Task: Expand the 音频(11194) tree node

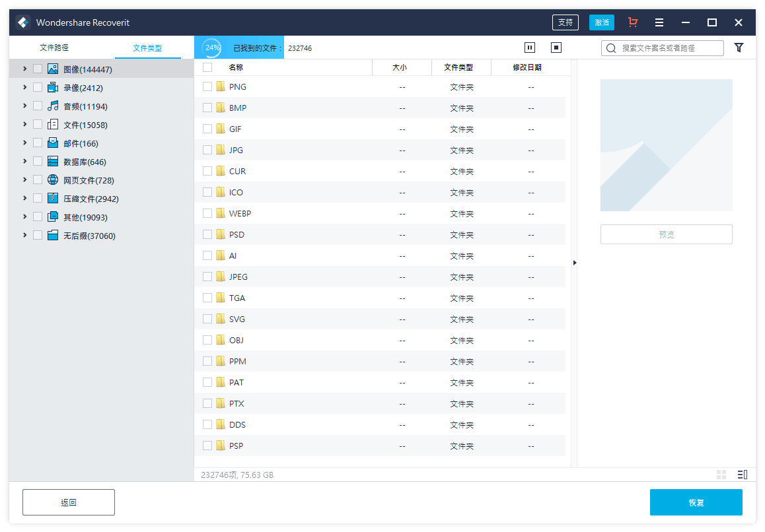Action: point(24,106)
